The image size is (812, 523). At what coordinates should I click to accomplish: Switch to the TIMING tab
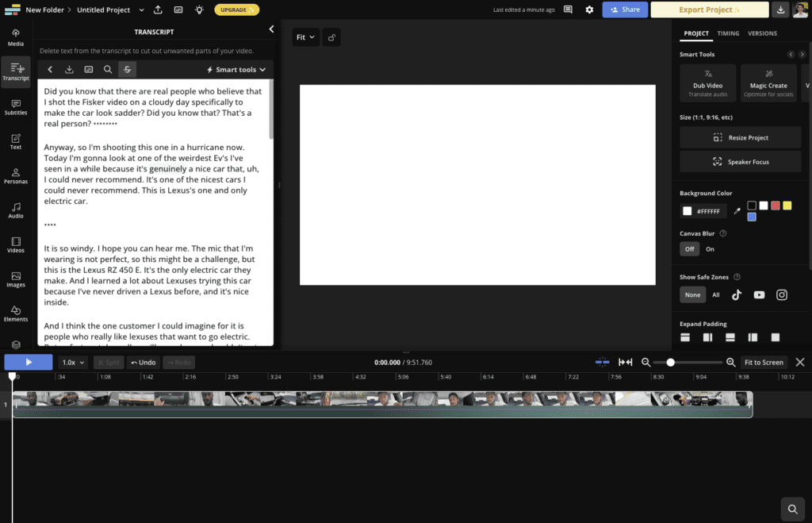click(728, 33)
